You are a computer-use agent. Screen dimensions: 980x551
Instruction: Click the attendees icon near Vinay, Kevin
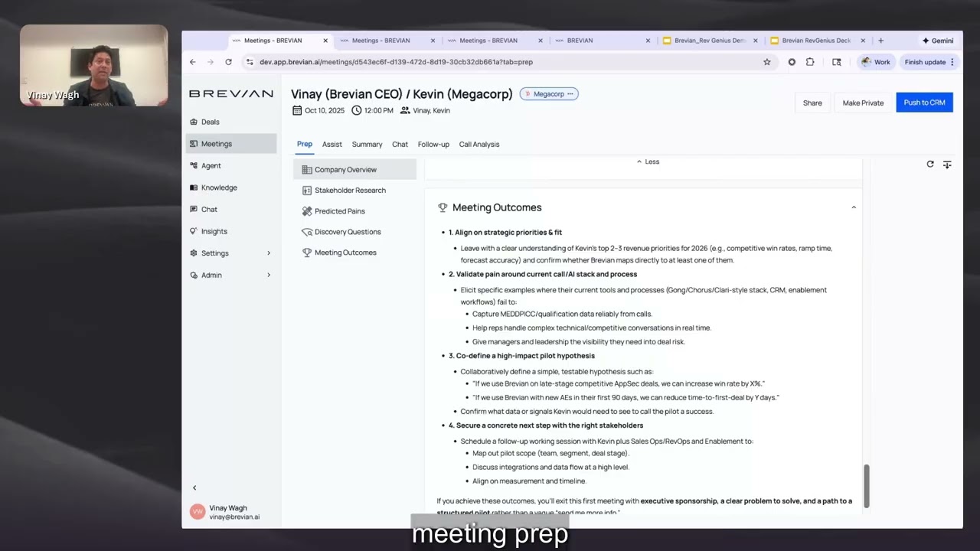click(405, 110)
